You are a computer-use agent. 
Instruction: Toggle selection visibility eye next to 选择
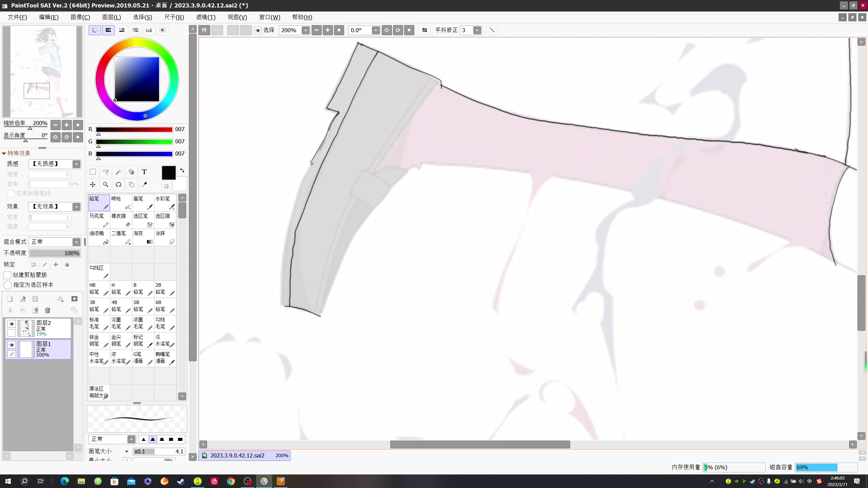tap(258, 30)
